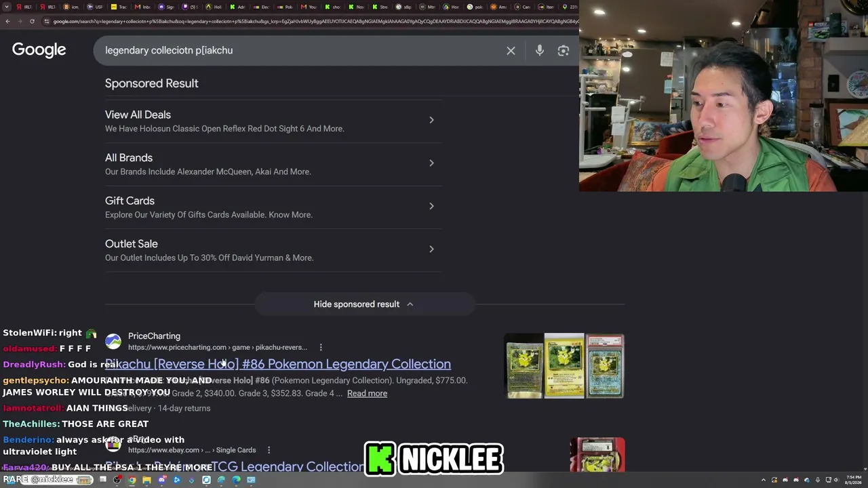Go to Google homepage via logo
The width and height of the screenshot is (868, 488).
coord(39,49)
